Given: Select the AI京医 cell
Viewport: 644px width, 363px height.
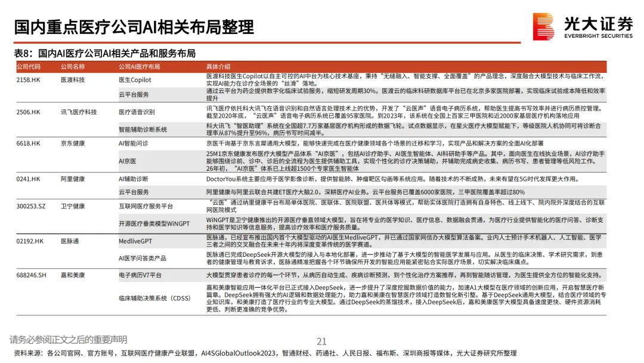Looking at the screenshot, I should tap(128, 161).
